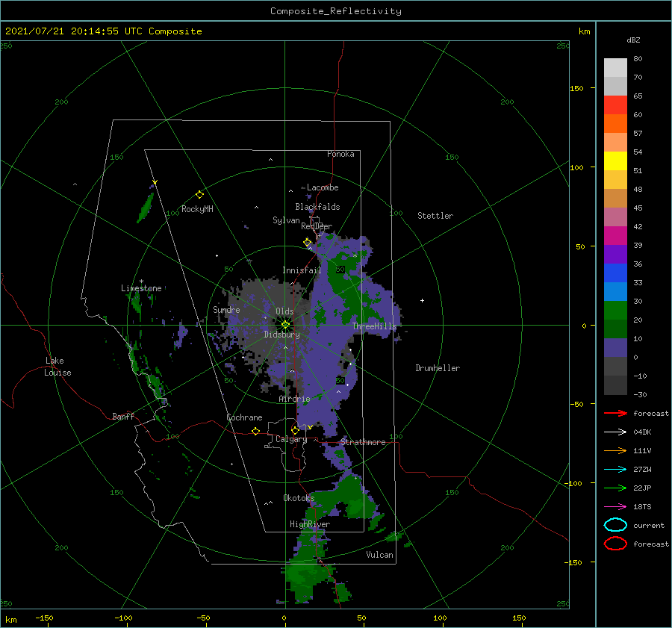This screenshot has height=628, width=672.
Task: Click the Okotoks city label
Action: [299, 497]
